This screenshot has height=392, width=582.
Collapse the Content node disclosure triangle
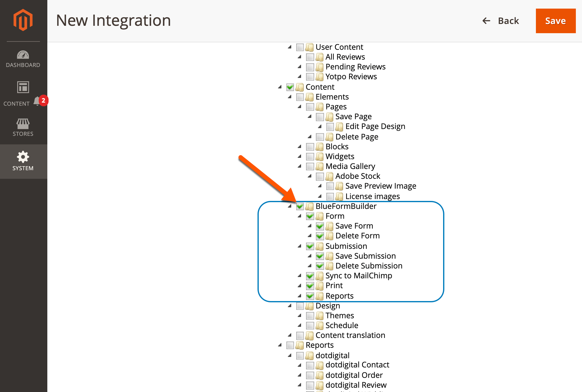pyautogui.click(x=279, y=87)
